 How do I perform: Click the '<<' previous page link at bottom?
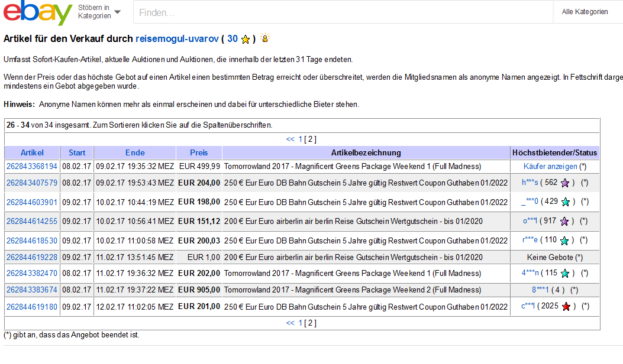tap(290, 323)
